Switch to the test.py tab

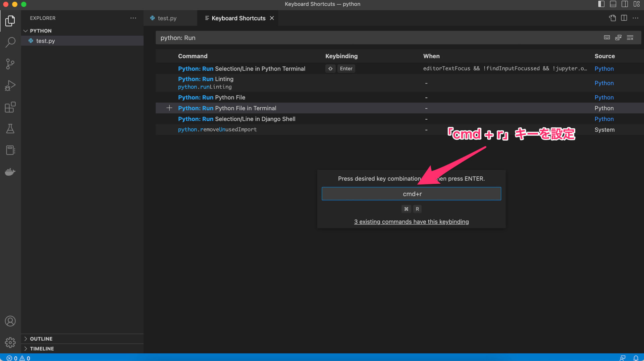167,18
